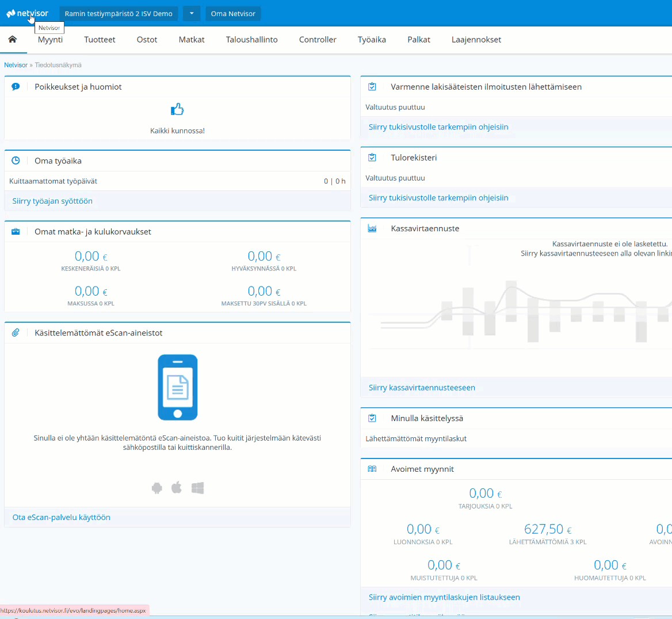Click the Windows platform icon

(197, 488)
